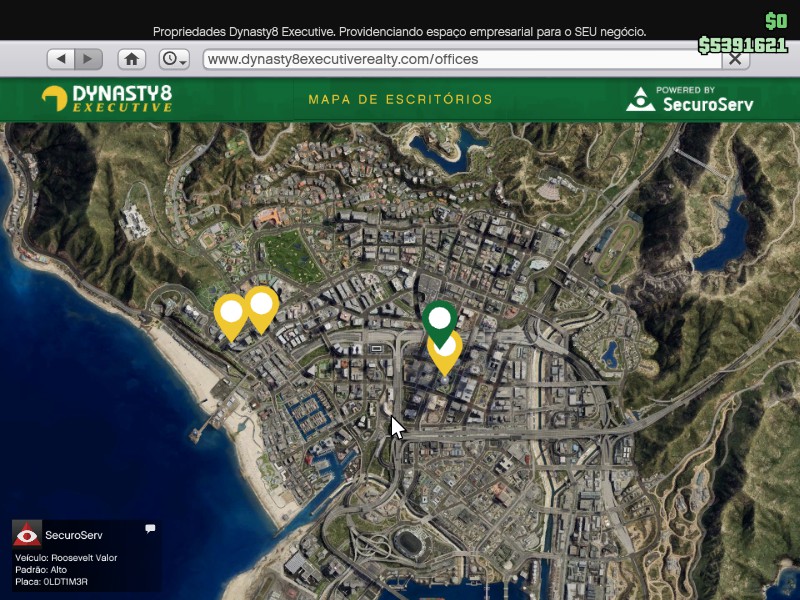The image size is (800, 600).
Task: Click the Dynasty8 Executive logo
Action: [x=107, y=98]
